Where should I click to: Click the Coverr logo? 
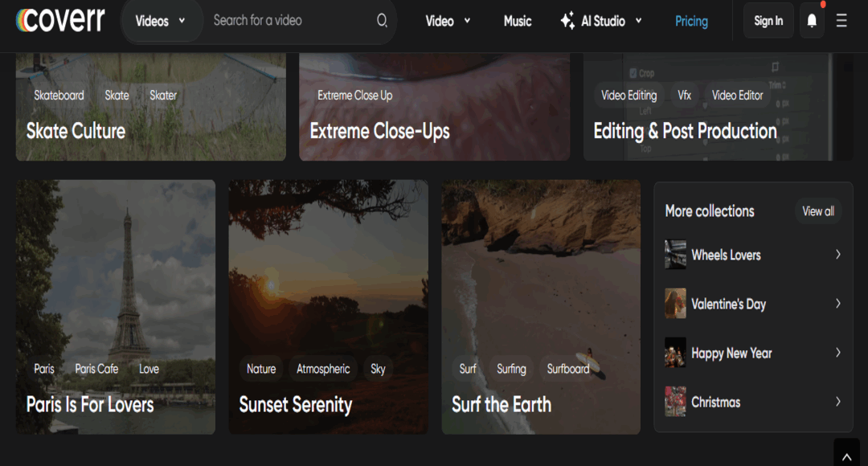tap(60, 20)
